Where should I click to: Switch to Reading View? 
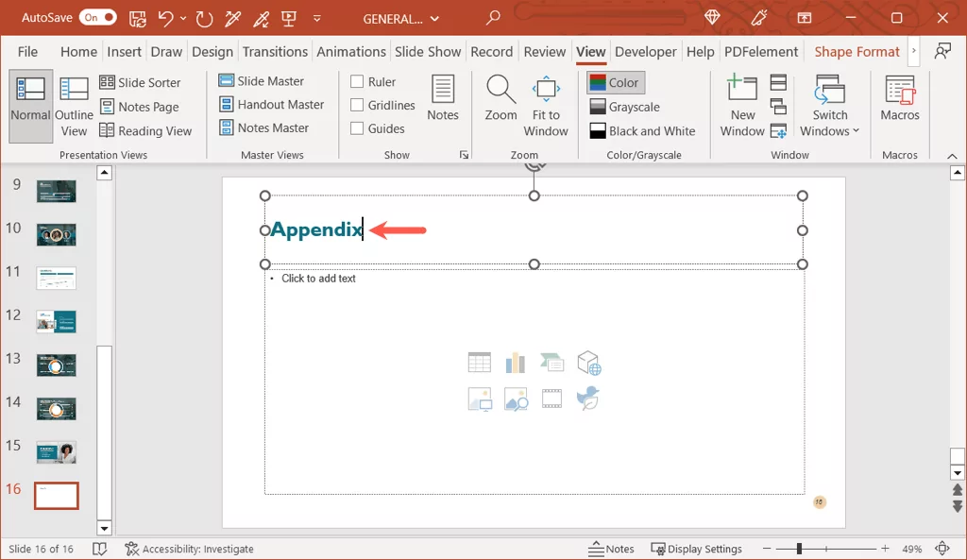click(x=145, y=130)
